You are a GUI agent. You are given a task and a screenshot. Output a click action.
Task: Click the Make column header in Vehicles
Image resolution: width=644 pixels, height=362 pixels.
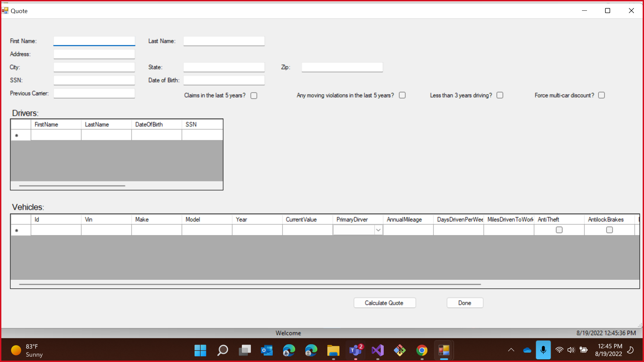coord(157,220)
